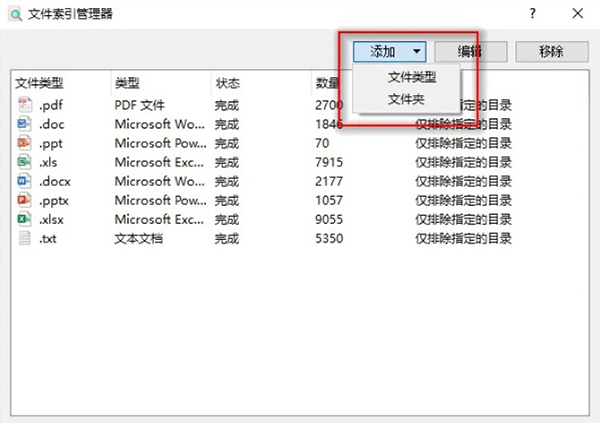
Task: Click the .pptx file icon
Action: [25, 200]
